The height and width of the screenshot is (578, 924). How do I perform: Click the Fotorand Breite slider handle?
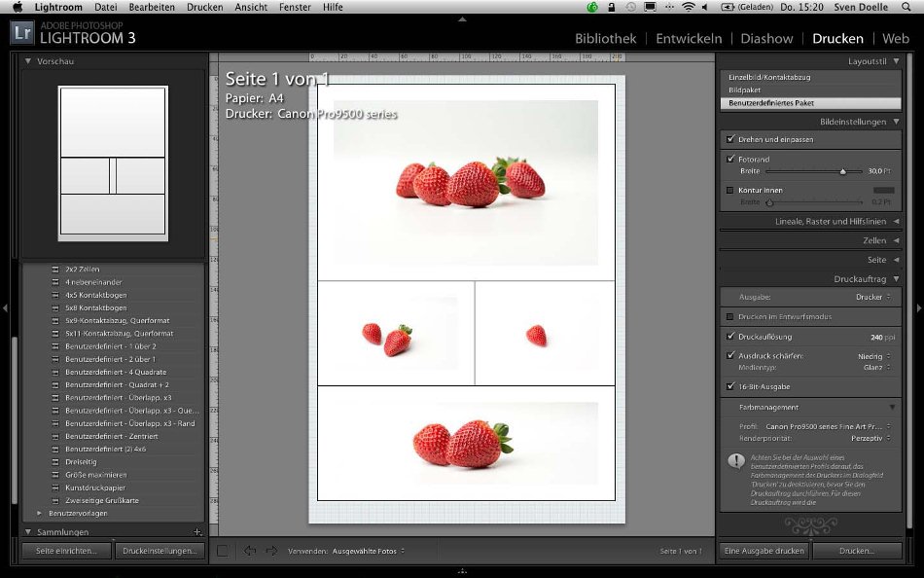pyautogui.click(x=843, y=171)
